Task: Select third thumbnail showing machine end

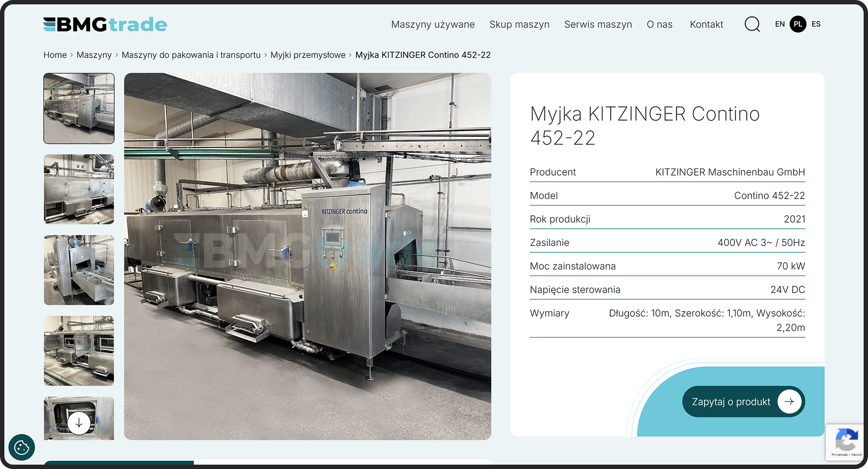Action: tap(79, 270)
